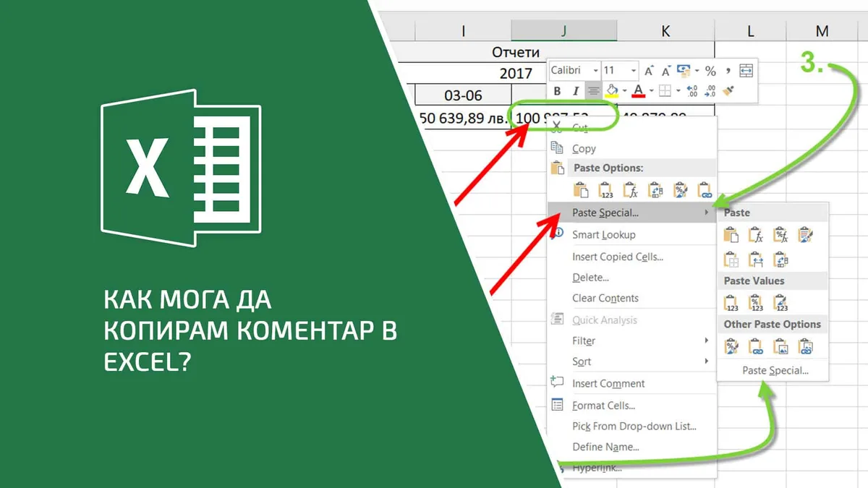
Task: Open fill color dropdown arrow
Action: pos(624,91)
